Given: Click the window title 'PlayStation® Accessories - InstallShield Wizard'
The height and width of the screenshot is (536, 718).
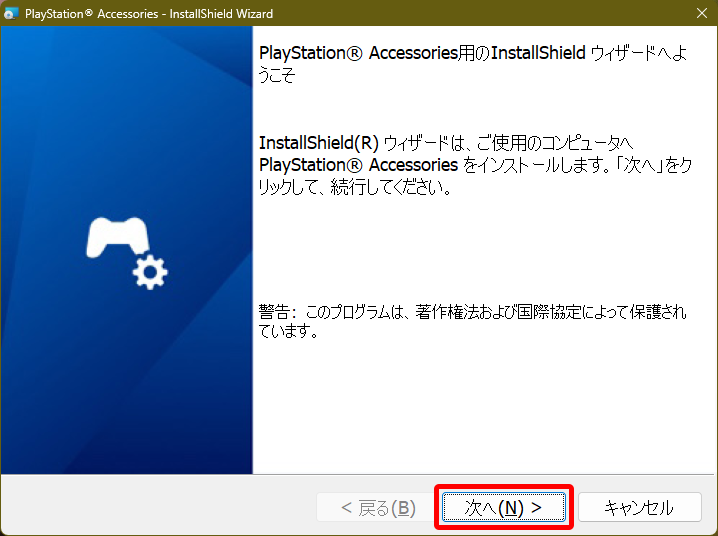Looking at the screenshot, I should pyautogui.click(x=149, y=14).
